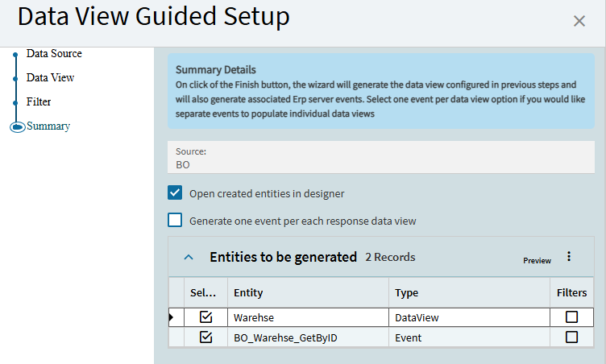Image resolution: width=606 pixels, height=364 pixels.
Task: Deselect the BO_Warehse_GetByID row checkbox
Action: coord(205,337)
